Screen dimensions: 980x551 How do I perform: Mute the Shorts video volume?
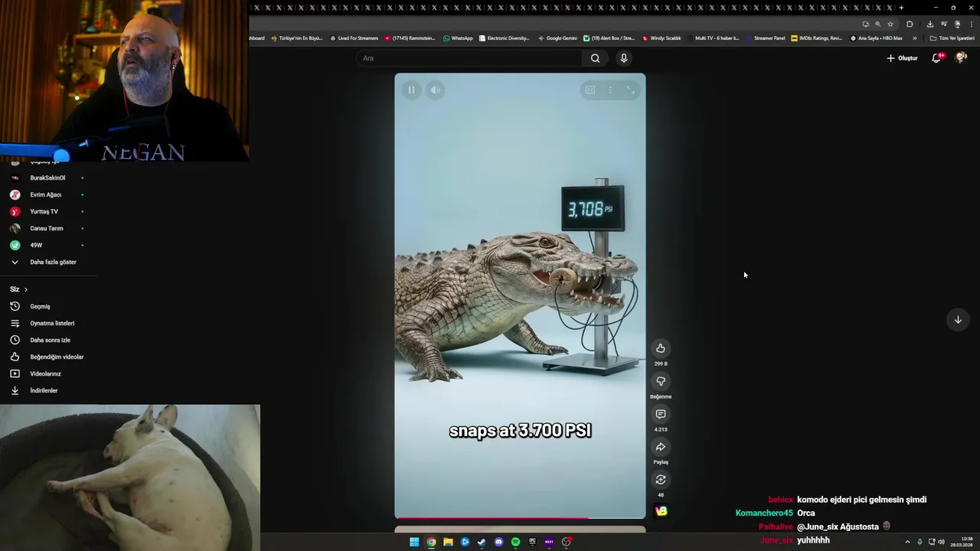435,90
